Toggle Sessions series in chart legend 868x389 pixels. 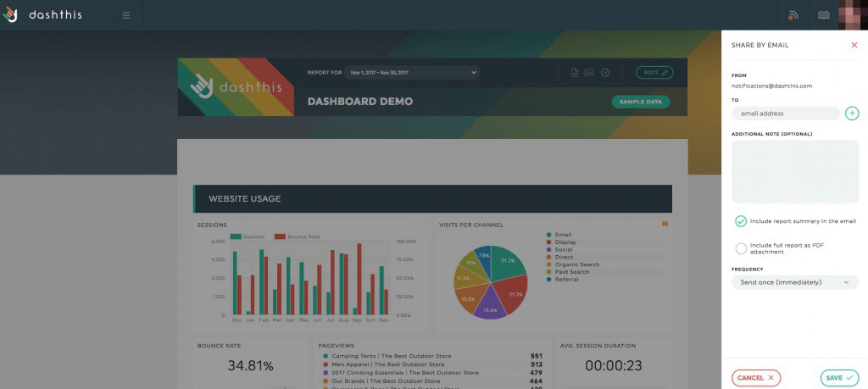pyautogui.click(x=248, y=236)
